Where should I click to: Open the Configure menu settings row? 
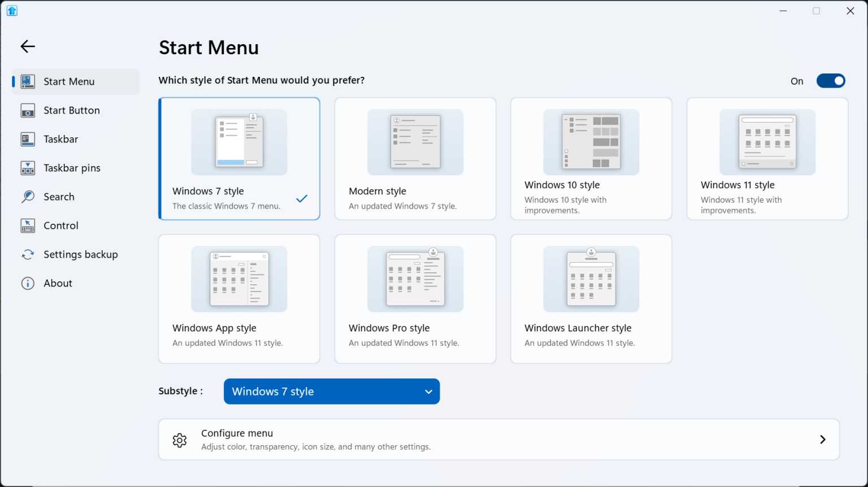click(x=499, y=440)
